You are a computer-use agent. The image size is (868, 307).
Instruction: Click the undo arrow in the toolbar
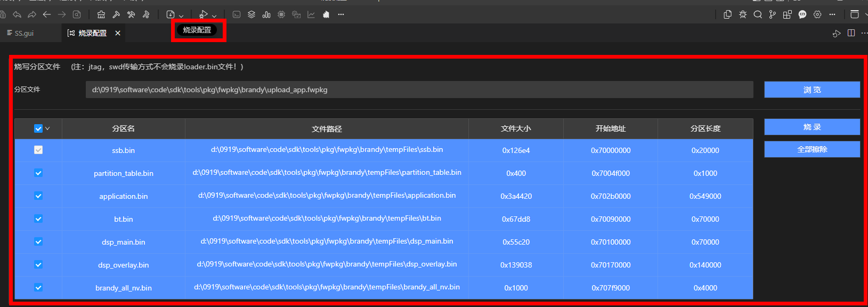coord(17,14)
